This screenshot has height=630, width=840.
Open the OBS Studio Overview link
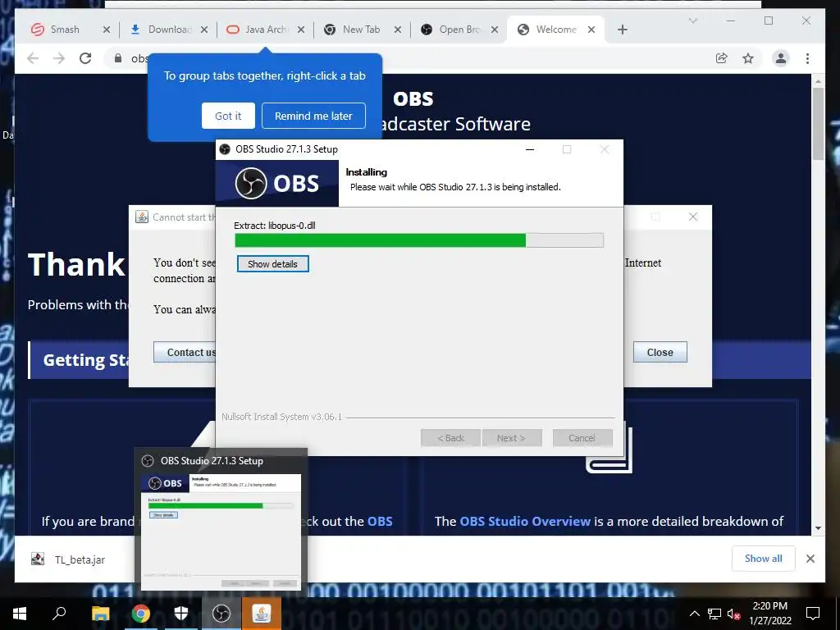525,521
